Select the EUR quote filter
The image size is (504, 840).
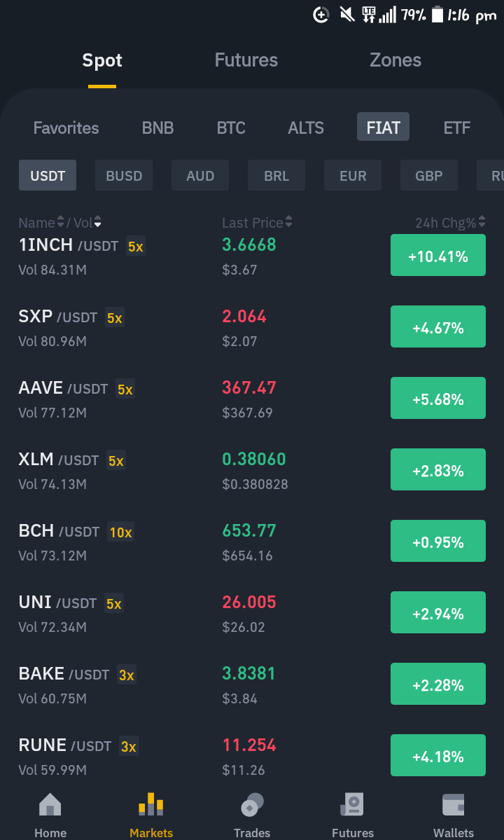coord(353,175)
